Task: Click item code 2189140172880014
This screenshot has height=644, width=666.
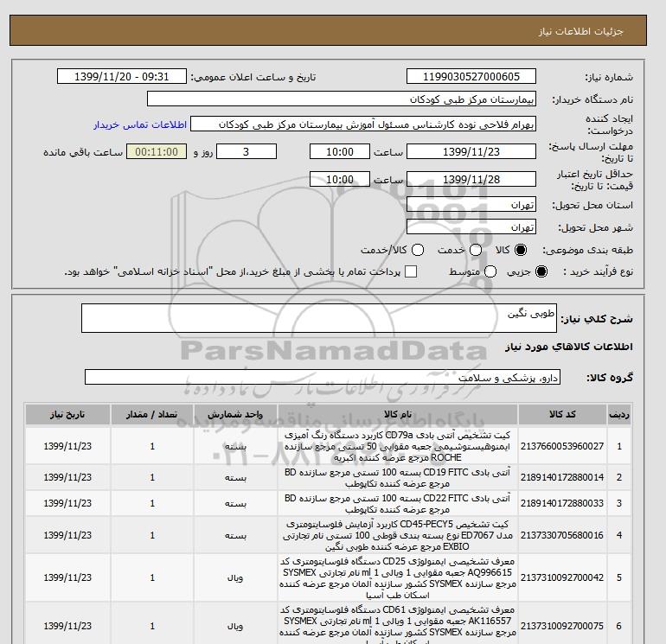Action: coord(562,477)
